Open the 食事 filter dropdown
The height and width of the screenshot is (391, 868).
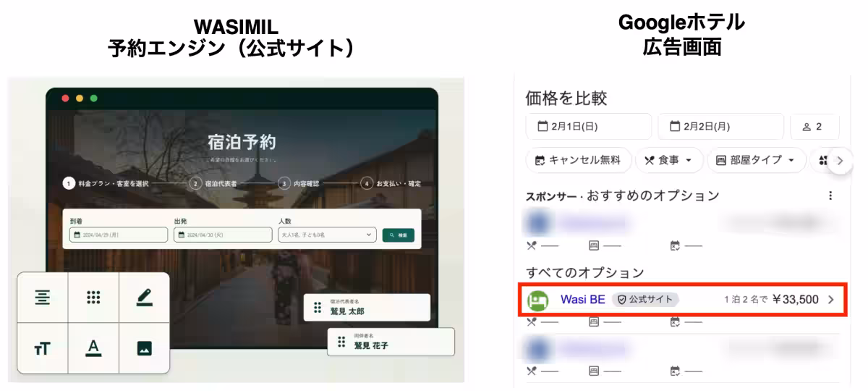[669, 161]
